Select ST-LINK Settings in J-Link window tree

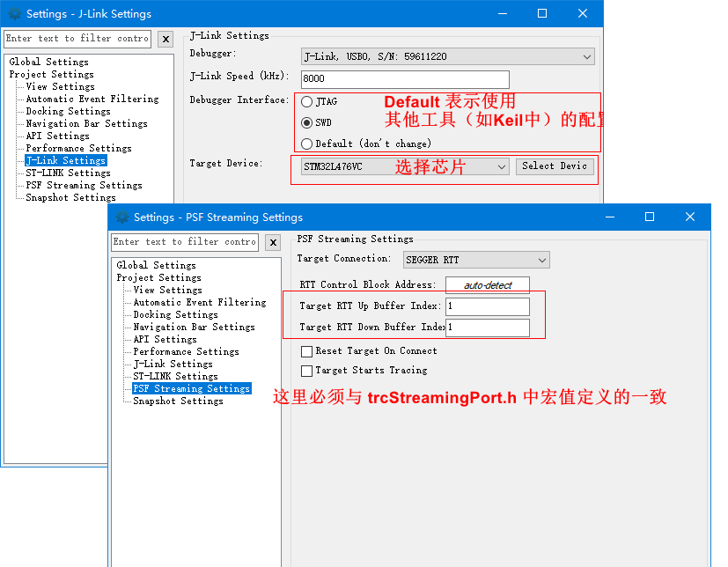[x=69, y=173]
